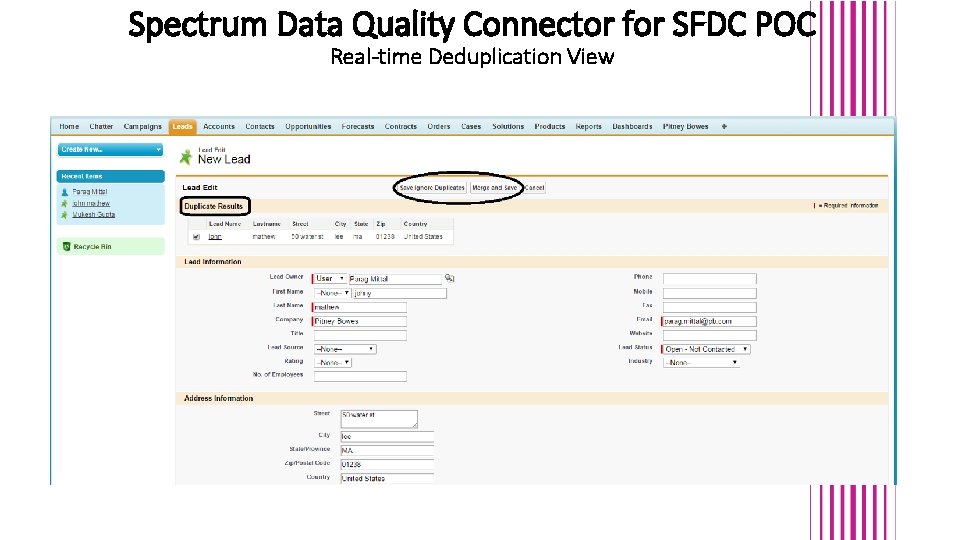This screenshot has height=540, width=960.
Task: Click the City field
Action: 387,437
